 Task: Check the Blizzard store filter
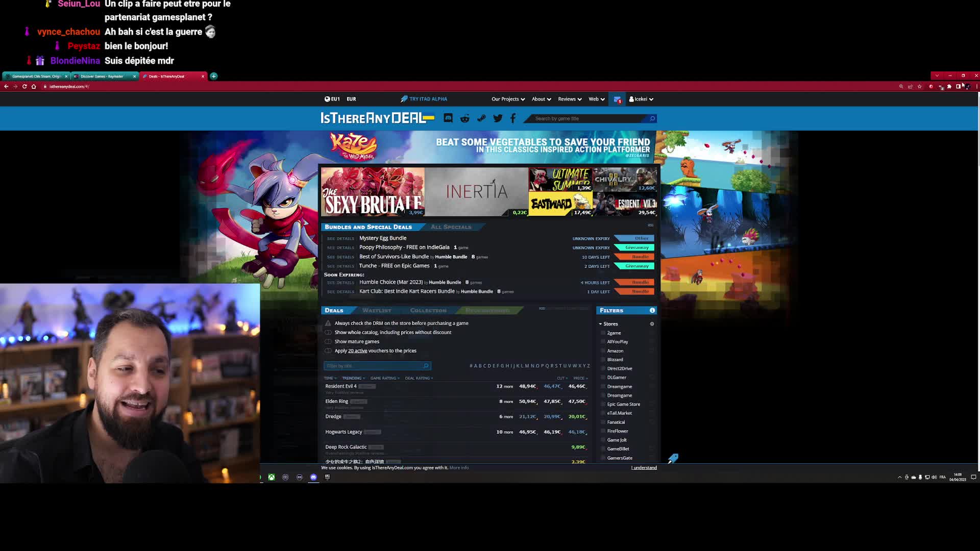(603, 360)
